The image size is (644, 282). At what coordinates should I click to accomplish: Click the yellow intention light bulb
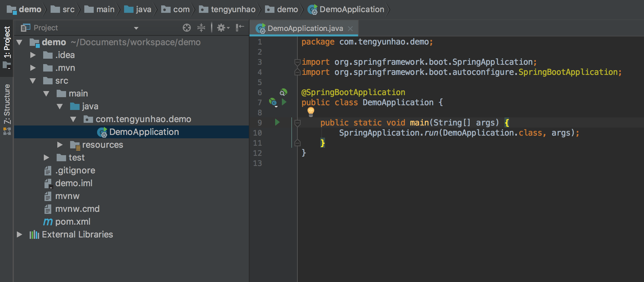(x=311, y=111)
